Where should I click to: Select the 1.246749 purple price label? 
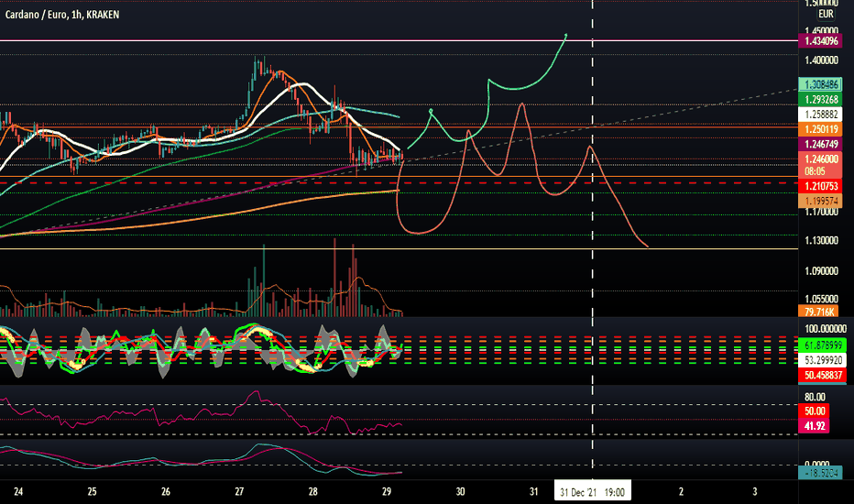pyautogui.click(x=821, y=144)
